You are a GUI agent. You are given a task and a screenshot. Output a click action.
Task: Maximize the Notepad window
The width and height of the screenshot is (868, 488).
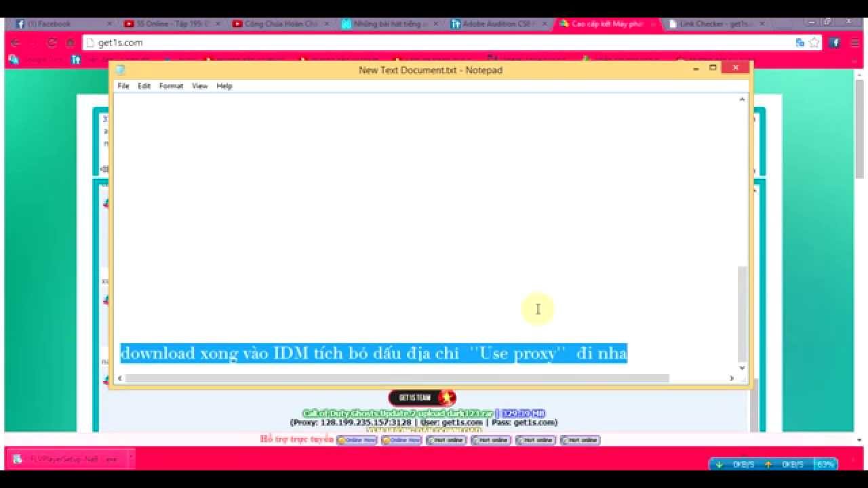tap(713, 68)
